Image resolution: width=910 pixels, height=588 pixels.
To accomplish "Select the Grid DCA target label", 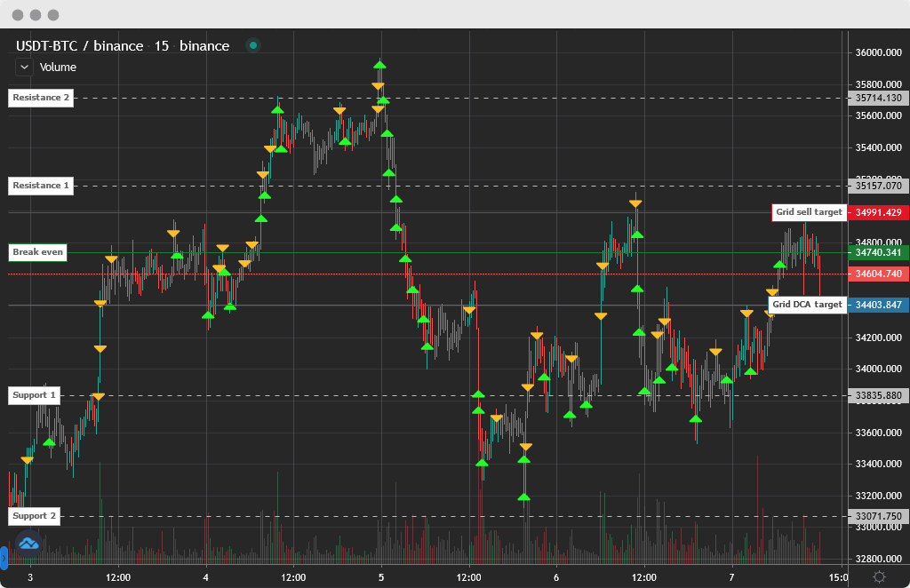I will 807,305.
